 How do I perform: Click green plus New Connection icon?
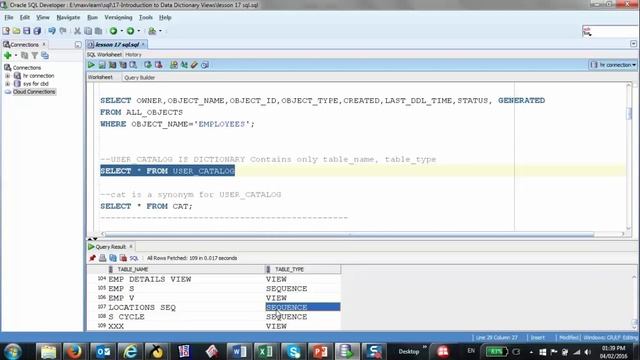pyautogui.click(x=7, y=56)
